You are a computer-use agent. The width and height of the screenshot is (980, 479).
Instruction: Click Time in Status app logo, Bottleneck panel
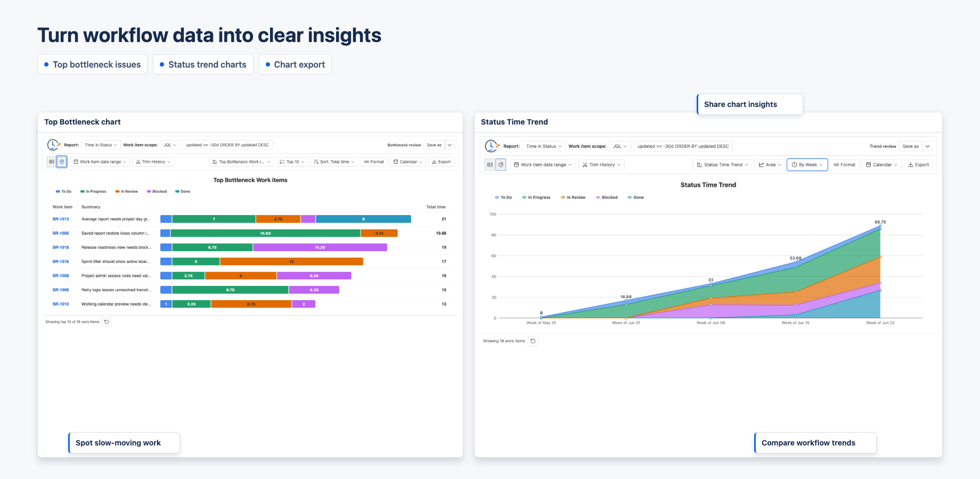(53, 145)
